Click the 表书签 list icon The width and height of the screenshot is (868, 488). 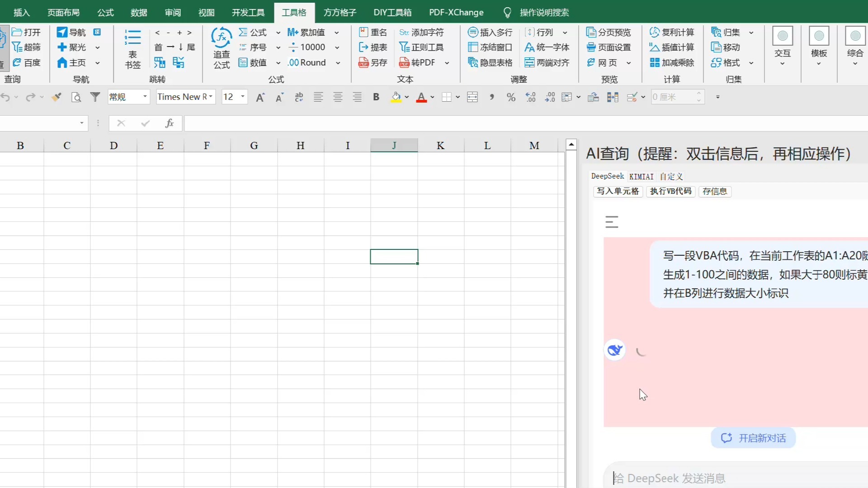coord(132,38)
